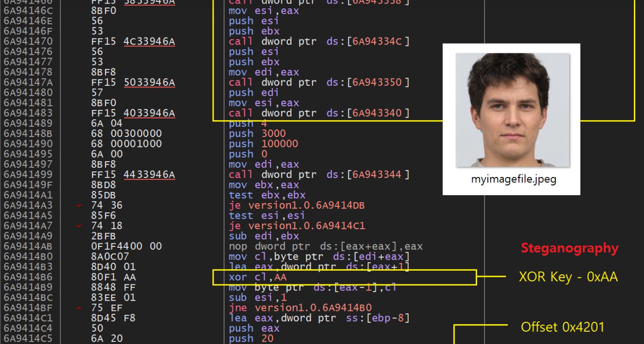Select the nop dword ptr instruction

point(325,246)
